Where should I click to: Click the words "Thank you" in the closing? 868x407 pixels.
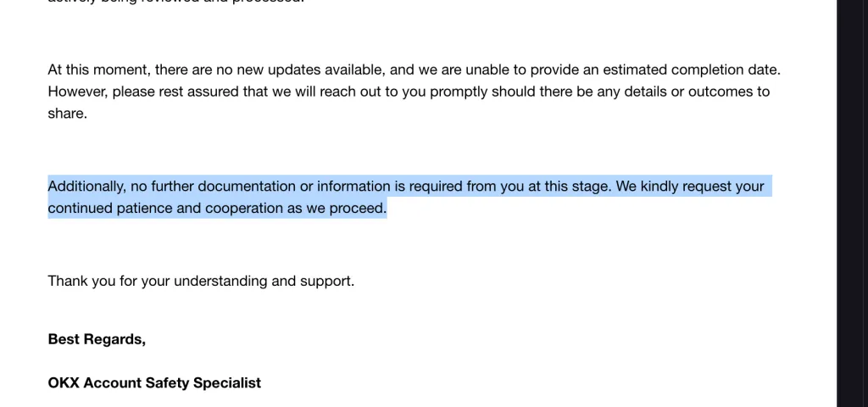(x=81, y=281)
